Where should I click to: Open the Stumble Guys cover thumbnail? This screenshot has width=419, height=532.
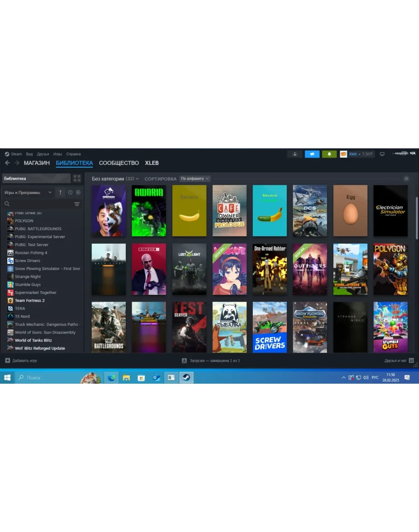pyautogui.click(x=390, y=327)
